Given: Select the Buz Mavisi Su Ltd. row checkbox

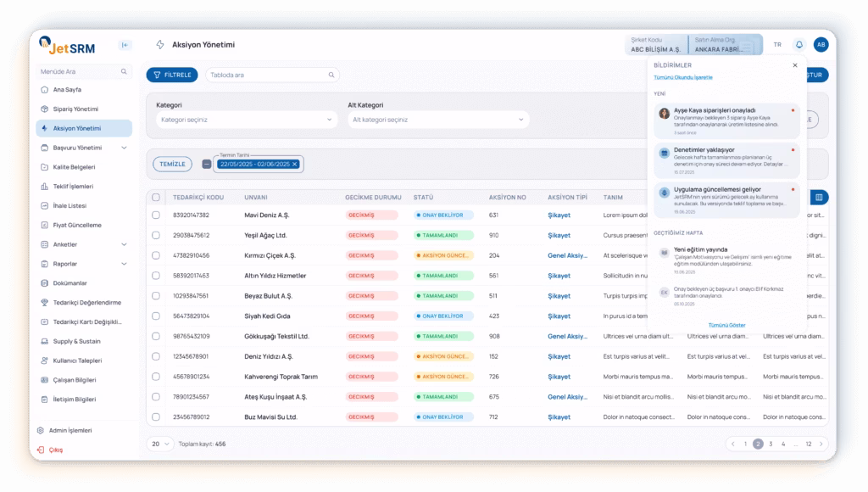Looking at the screenshot, I should [x=155, y=417].
